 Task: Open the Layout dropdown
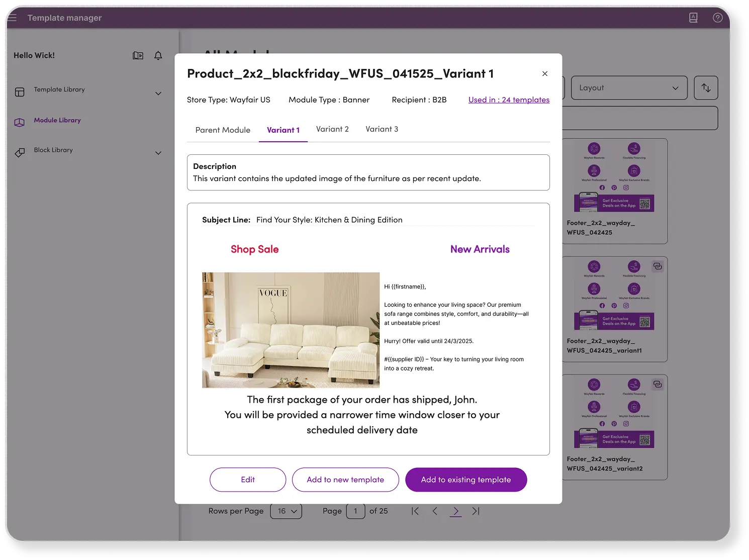[x=629, y=88]
